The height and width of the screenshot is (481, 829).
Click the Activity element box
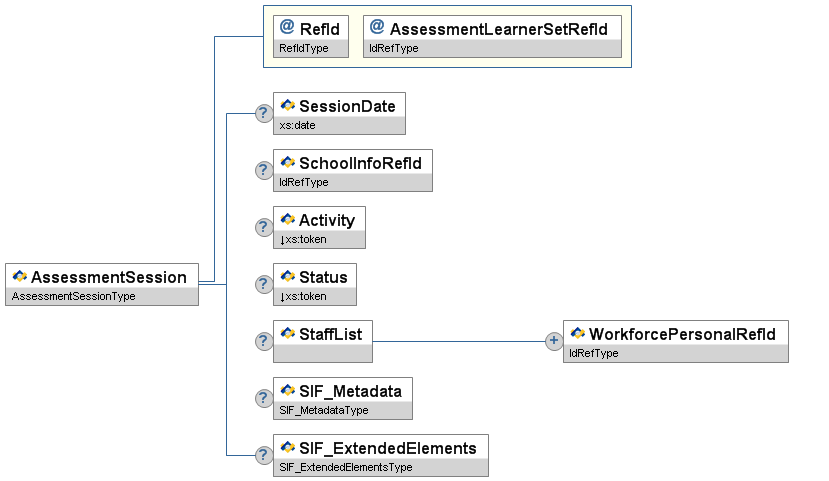[326, 220]
